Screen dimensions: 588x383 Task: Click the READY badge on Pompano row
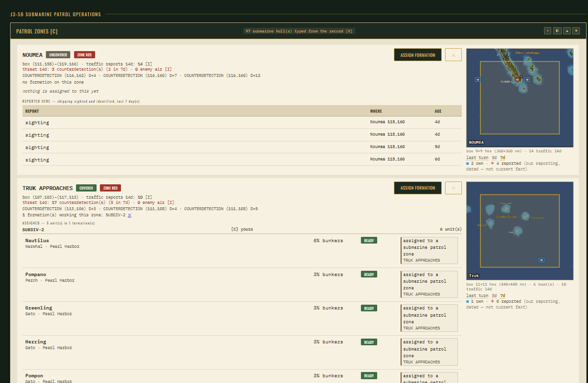click(369, 275)
